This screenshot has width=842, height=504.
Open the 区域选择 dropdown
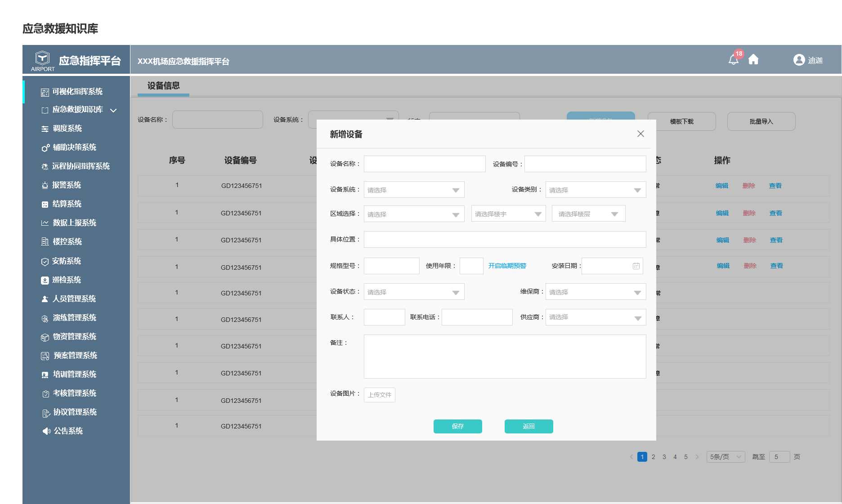click(414, 214)
